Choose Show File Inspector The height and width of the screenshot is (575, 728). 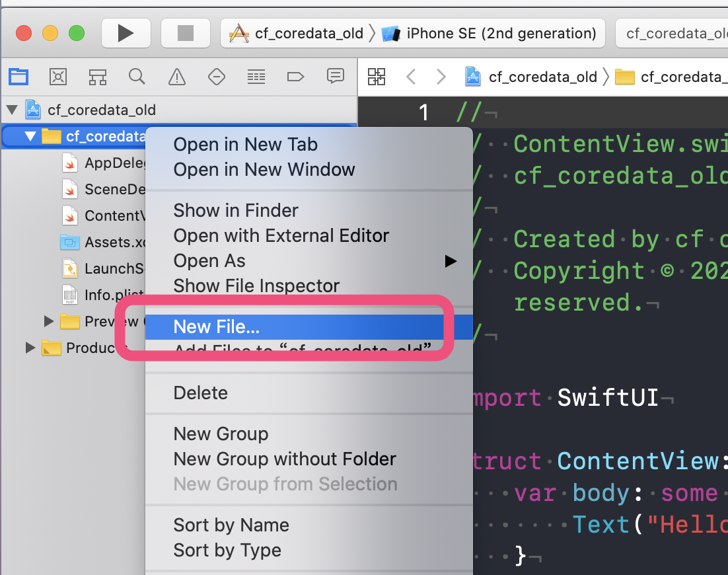309,286
